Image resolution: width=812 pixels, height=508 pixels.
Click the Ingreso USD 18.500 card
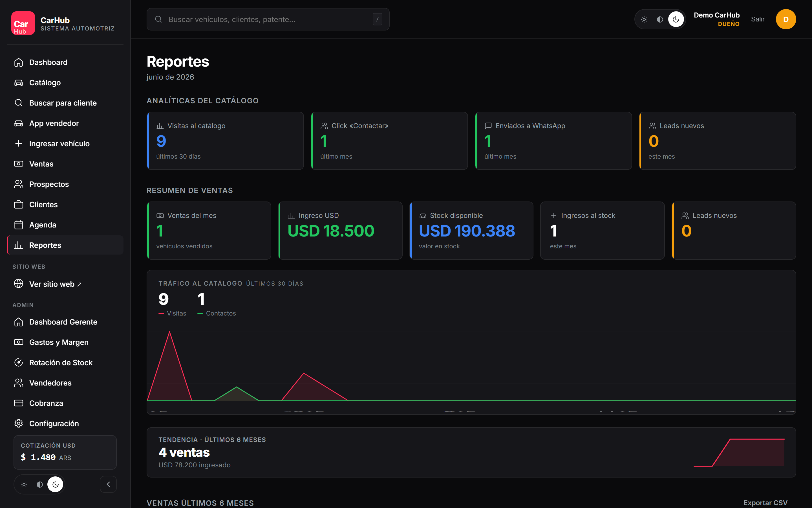tap(340, 231)
